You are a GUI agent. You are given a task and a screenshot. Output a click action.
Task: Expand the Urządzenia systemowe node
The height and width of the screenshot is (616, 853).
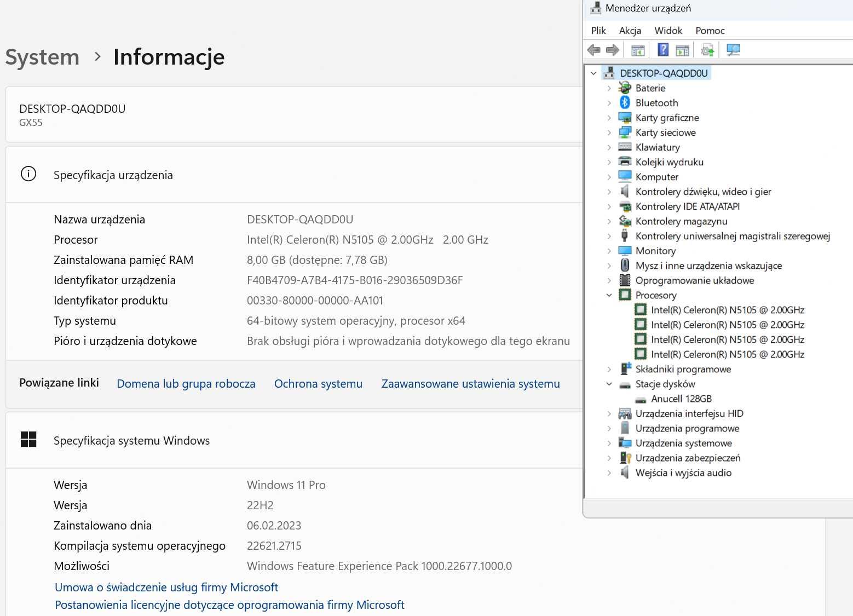click(x=609, y=443)
